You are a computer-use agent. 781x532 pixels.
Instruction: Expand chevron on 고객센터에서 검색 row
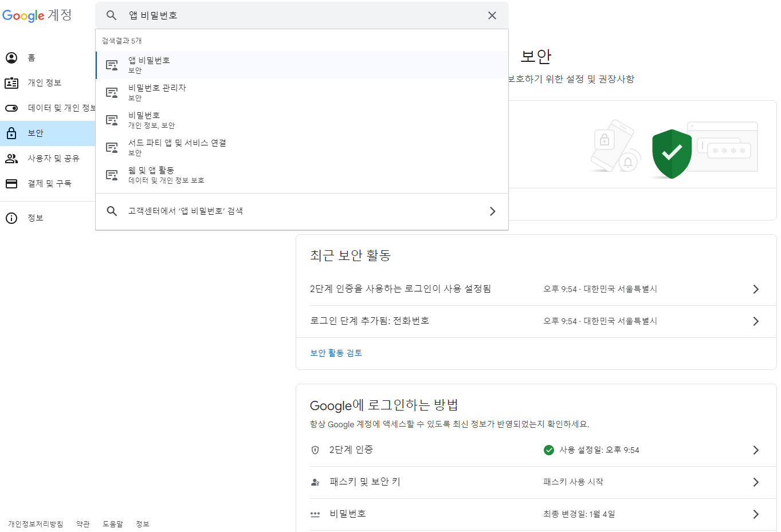coord(492,211)
